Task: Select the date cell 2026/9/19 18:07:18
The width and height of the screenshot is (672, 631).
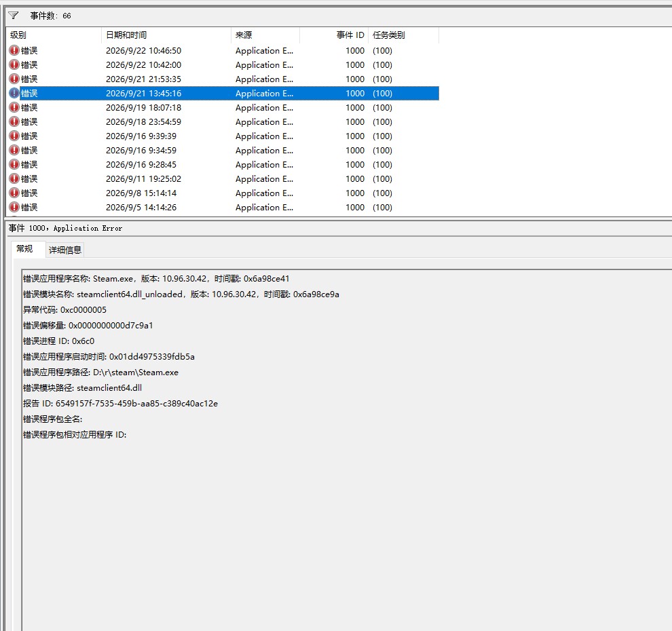Action: (144, 107)
